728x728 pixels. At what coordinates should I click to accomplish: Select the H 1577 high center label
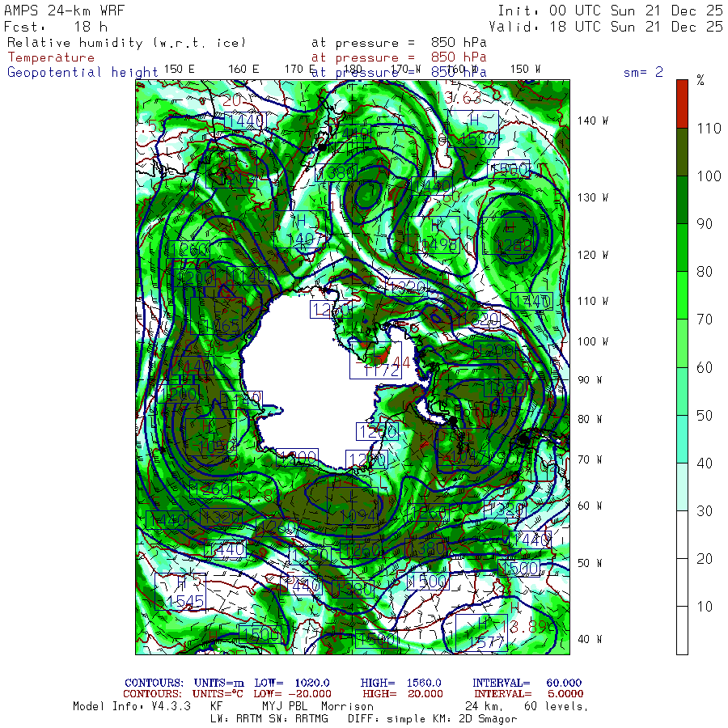tap(481, 633)
